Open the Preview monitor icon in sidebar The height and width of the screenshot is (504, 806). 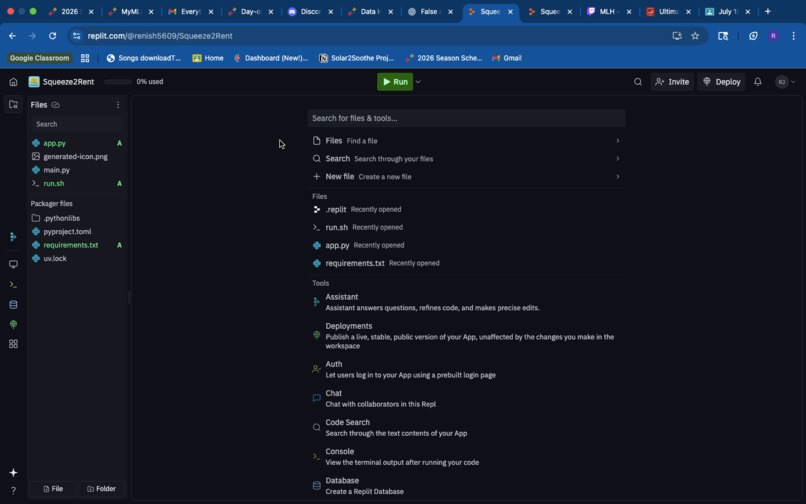[13, 264]
